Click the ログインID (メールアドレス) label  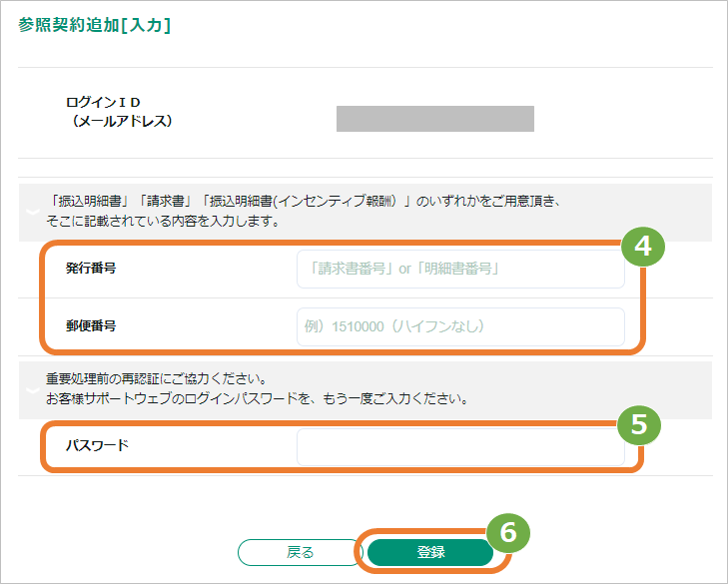click(x=119, y=112)
